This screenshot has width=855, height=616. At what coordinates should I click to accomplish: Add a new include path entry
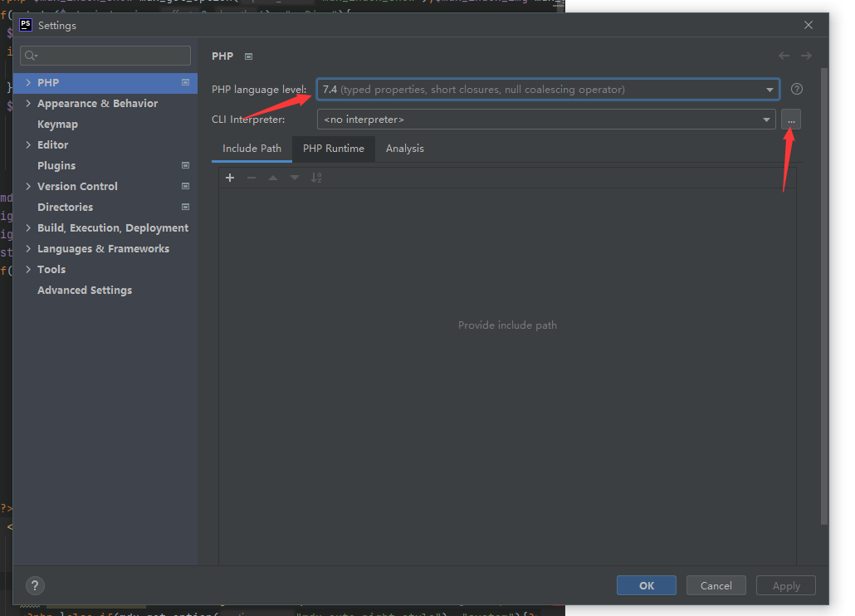230,177
